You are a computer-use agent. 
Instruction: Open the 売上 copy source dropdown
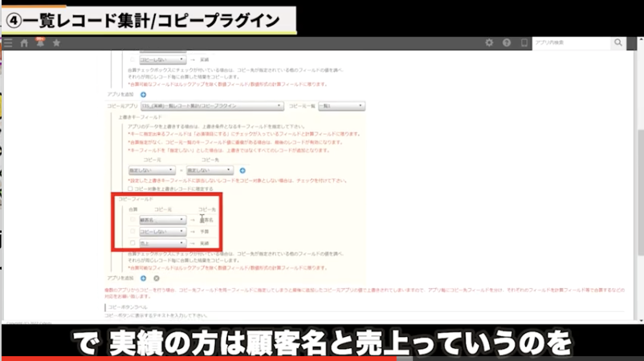pyautogui.click(x=163, y=242)
